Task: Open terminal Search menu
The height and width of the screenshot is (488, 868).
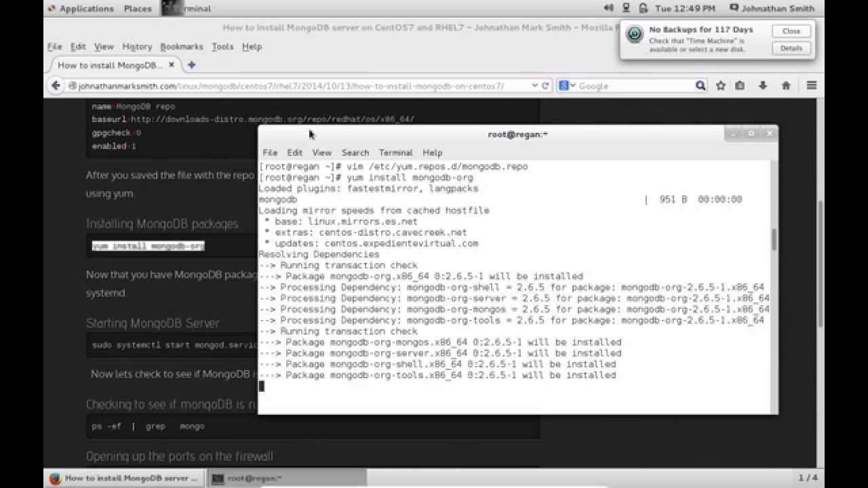Action: click(x=355, y=152)
